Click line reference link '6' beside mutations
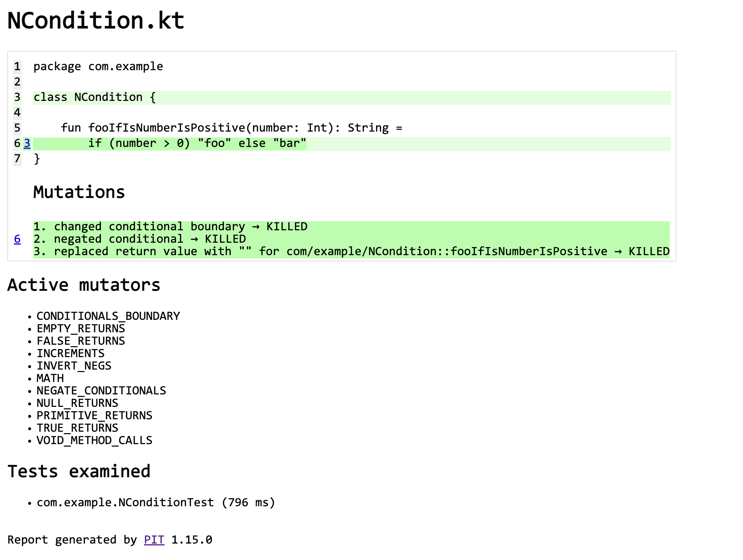 [17, 239]
